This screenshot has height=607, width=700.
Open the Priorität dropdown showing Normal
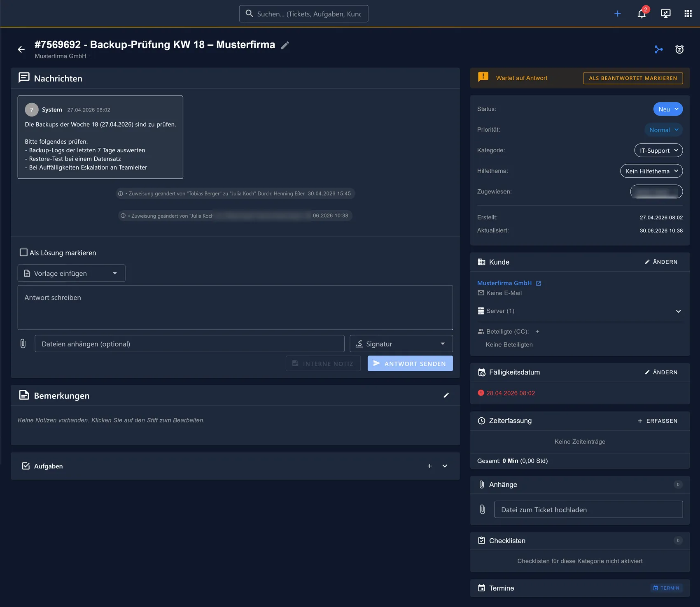pyautogui.click(x=663, y=130)
